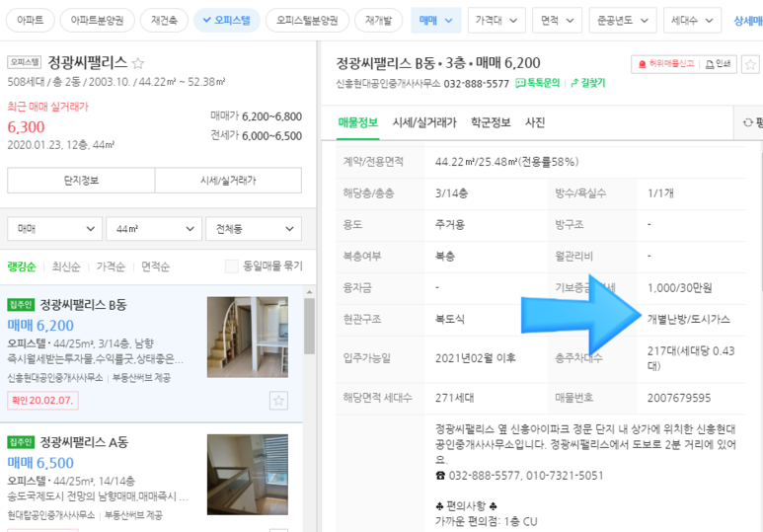Toggle the checked 오피스텔 filter
Viewport: 763px width, 532px height.
pyautogui.click(x=227, y=21)
